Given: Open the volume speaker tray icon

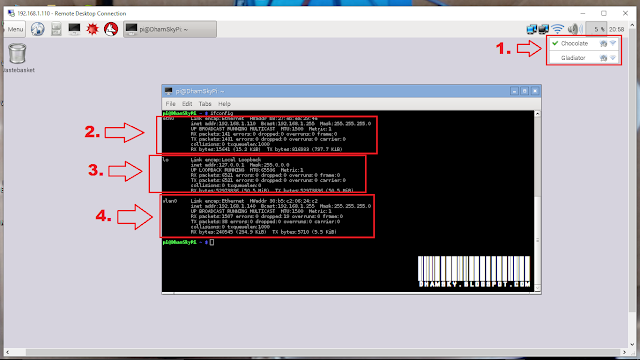Looking at the screenshot, I should 575,29.
